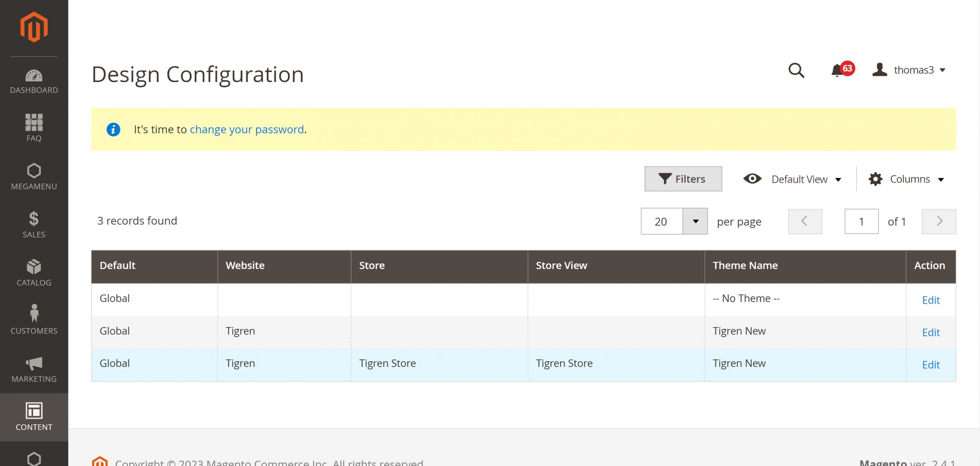980x466 pixels.
Task: Click the current page number field
Action: [861, 222]
